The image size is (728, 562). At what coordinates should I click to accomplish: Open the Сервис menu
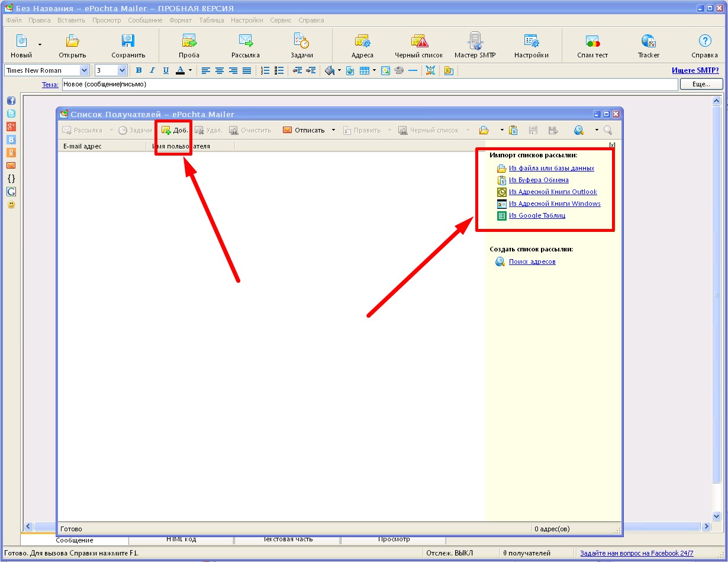281,20
